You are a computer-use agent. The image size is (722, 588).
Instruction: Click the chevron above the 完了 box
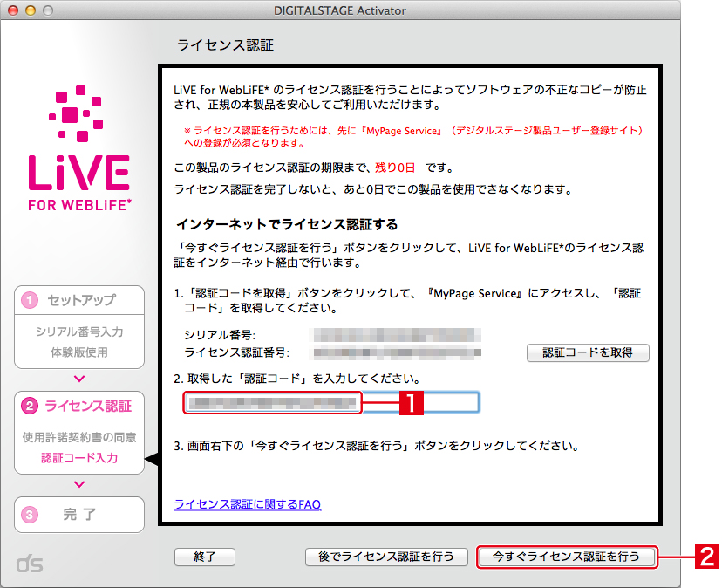pos(79,484)
